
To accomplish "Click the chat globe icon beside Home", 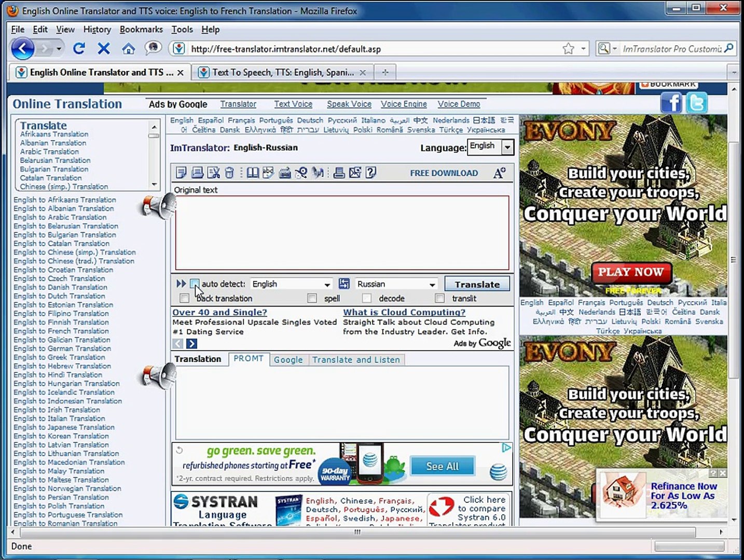I will (x=153, y=48).
